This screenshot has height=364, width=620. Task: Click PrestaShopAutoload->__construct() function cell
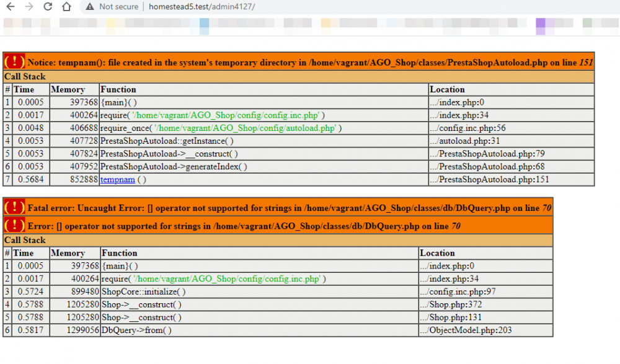point(263,154)
